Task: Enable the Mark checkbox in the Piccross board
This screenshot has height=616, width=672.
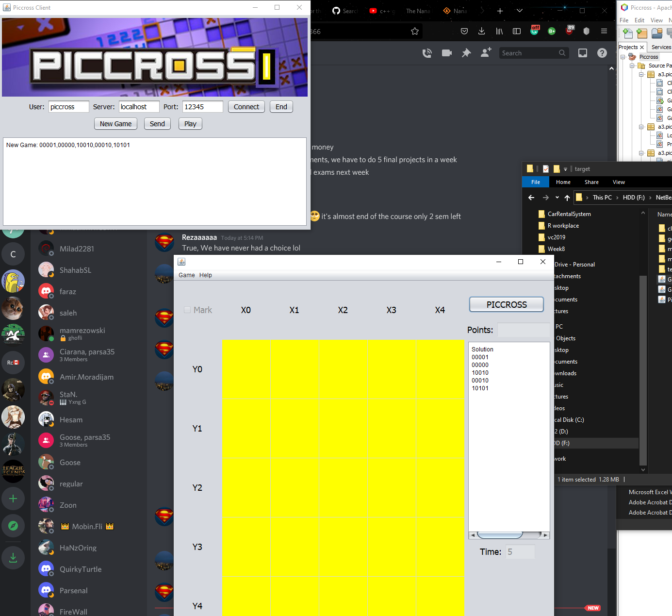Action: (x=187, y=310)
